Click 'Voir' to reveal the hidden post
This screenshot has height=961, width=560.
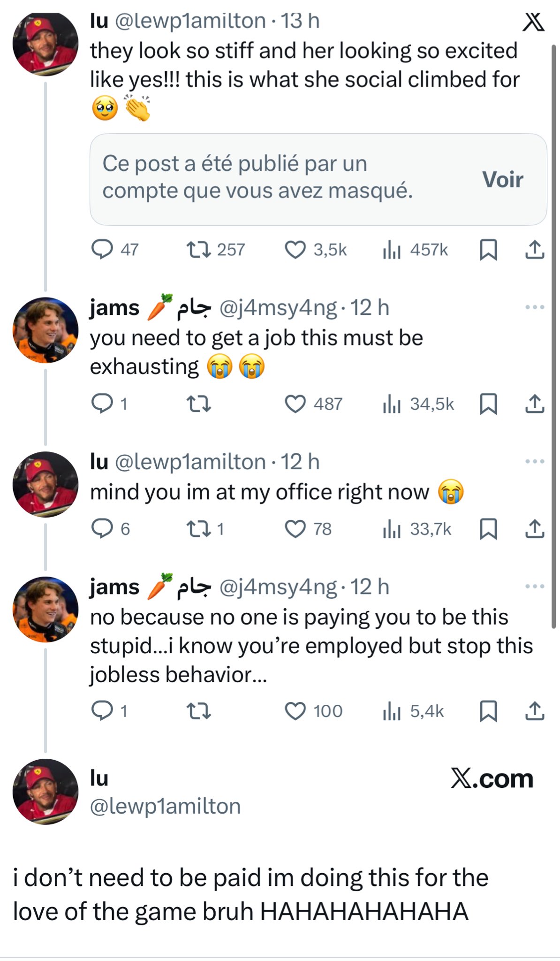[x=502, y=180]
